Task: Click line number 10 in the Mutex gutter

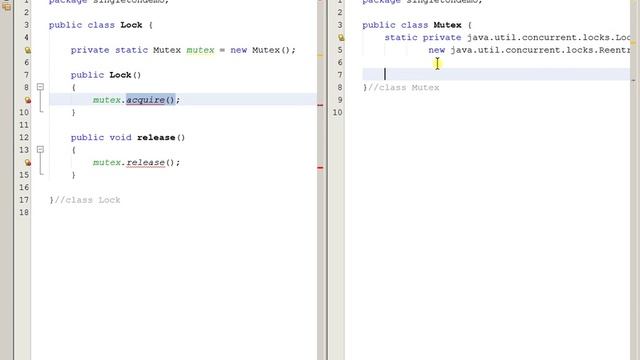Action: pyautogui.click(x=337, y=113)
